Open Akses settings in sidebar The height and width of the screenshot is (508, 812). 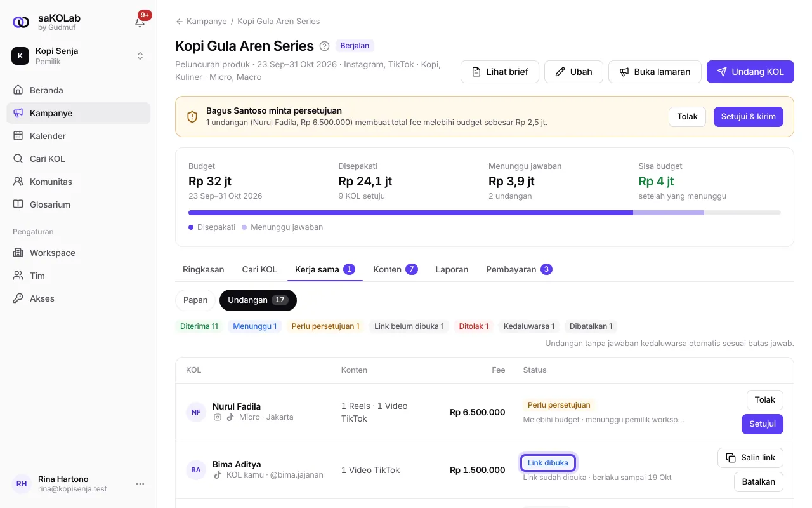coord(79,298)
